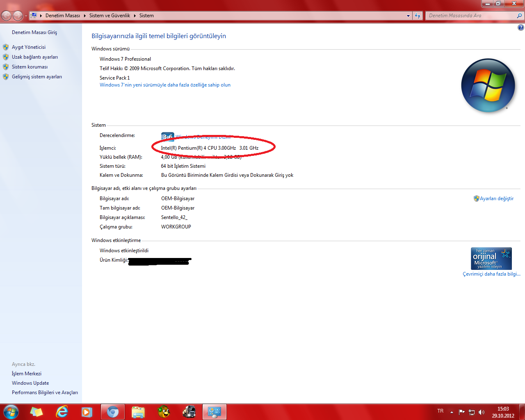Click the search magnifier icon
Image resolution: width=525 pixels, height=420 pixels.
[520, 16]
